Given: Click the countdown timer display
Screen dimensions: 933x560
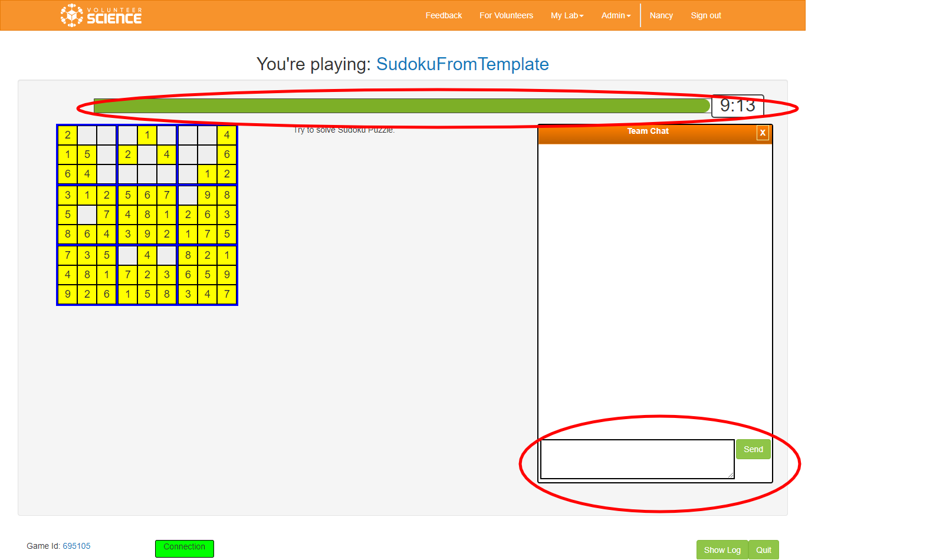Looking at the screenshot, I should (737, 106).
